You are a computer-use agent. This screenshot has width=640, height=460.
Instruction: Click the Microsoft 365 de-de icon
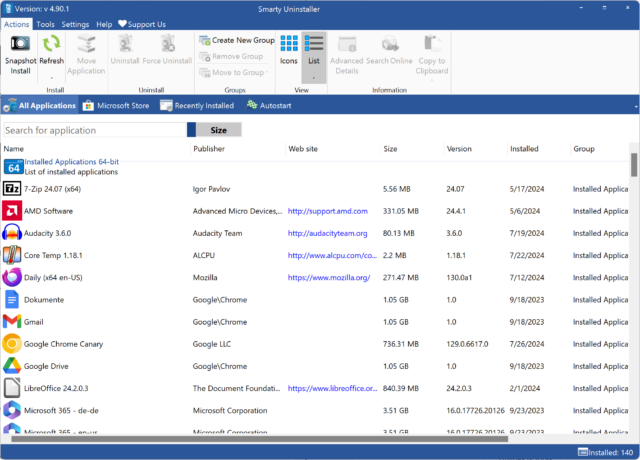[x=12, y=410]
